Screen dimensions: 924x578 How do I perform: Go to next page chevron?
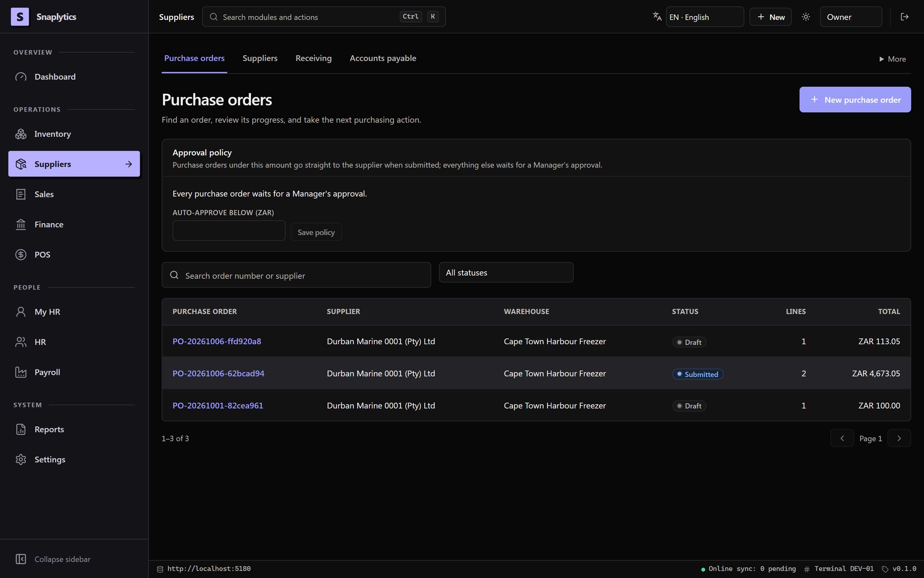click(x=899, y=439)
